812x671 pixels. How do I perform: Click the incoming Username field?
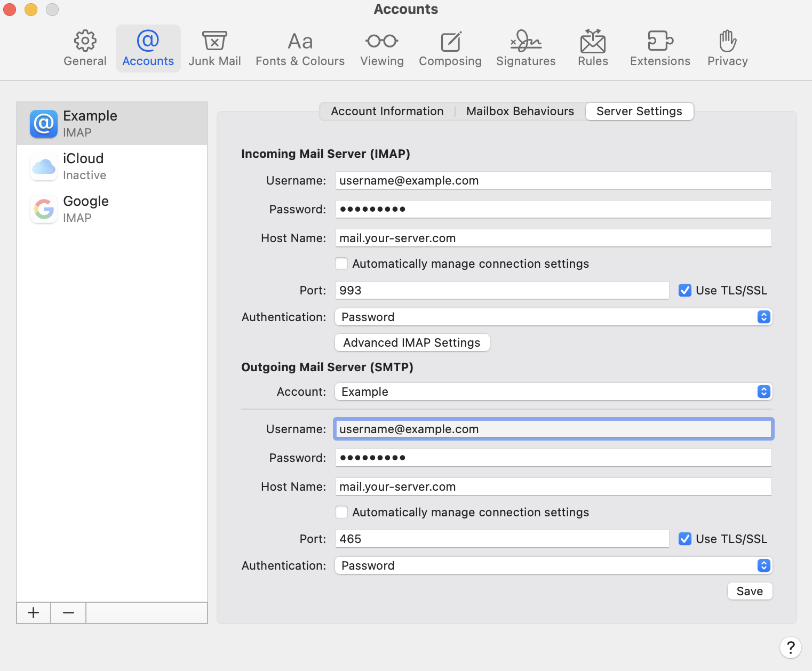[x=553, y=180]
